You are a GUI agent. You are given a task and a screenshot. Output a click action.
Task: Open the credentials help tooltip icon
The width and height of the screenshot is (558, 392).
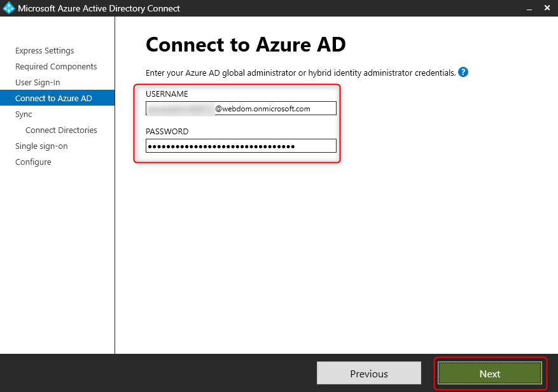click(x=463, y=72)
